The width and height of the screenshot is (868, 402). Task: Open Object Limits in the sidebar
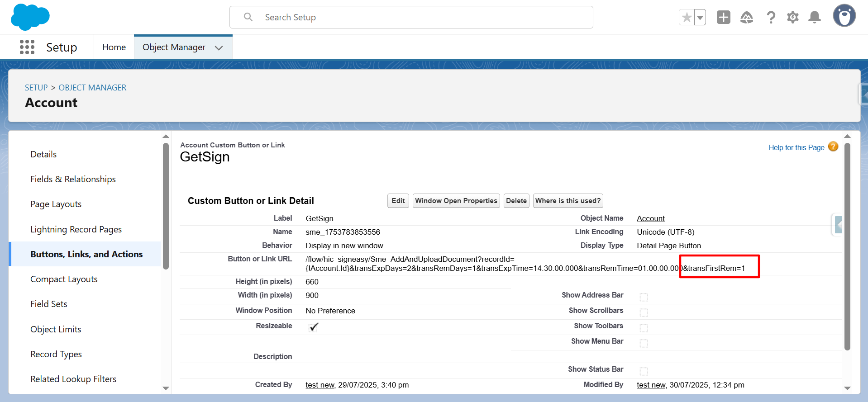click(x=56, y=329)
